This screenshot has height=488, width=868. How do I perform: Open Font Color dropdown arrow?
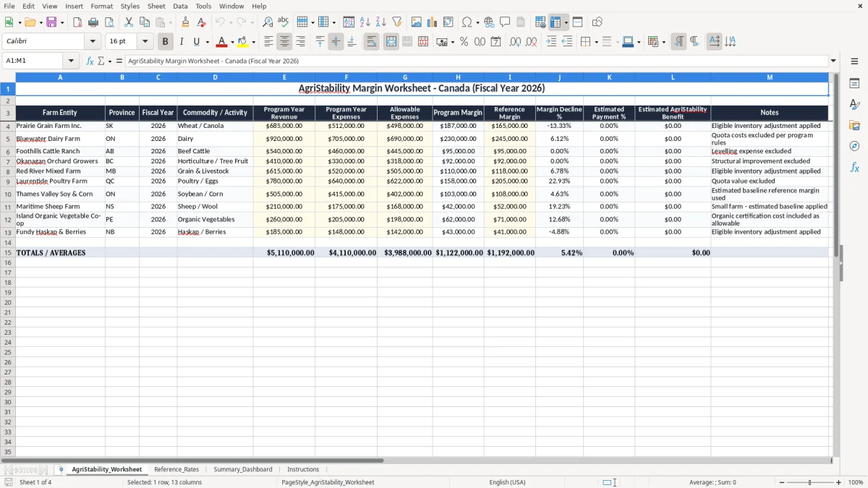tap(232, 41)
